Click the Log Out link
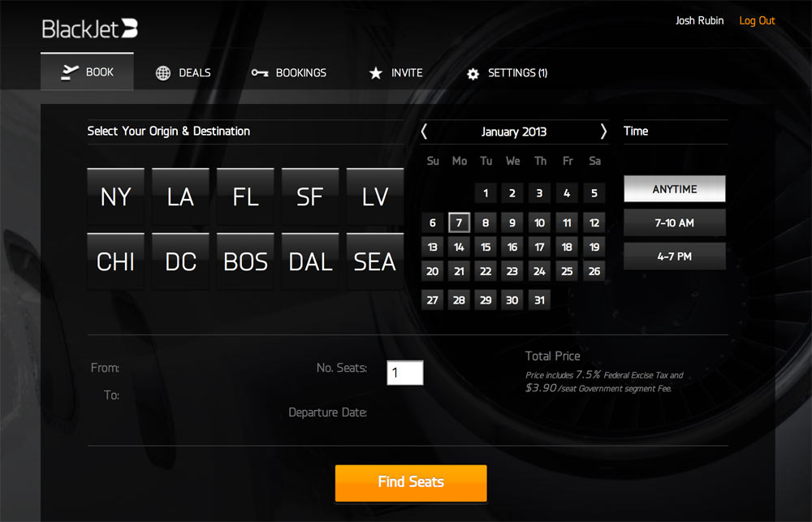The image size is (812, 522). [756, 20]
